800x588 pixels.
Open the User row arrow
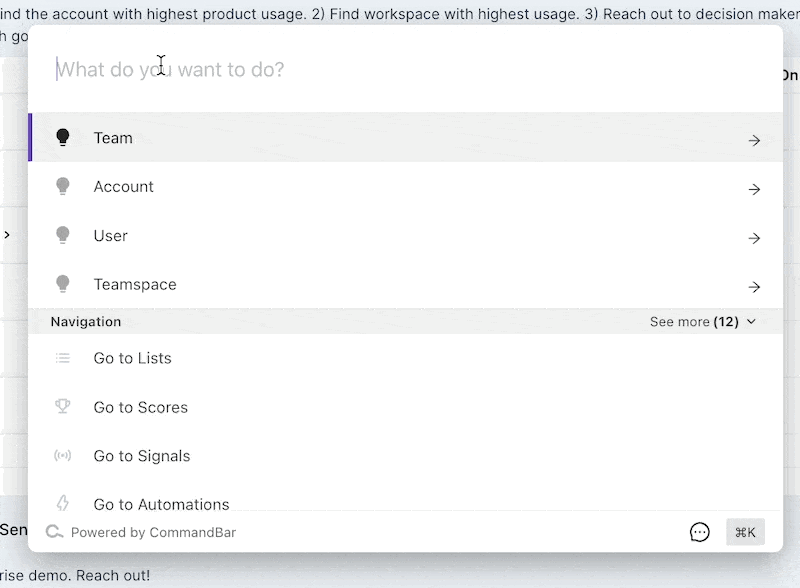pyautogui.click(x=754, y=238)
